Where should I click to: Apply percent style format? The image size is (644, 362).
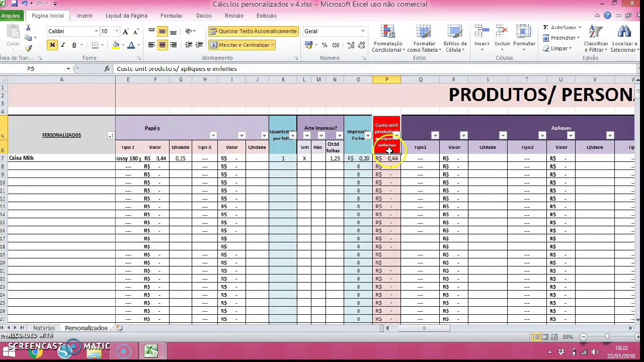coord(325,45)
